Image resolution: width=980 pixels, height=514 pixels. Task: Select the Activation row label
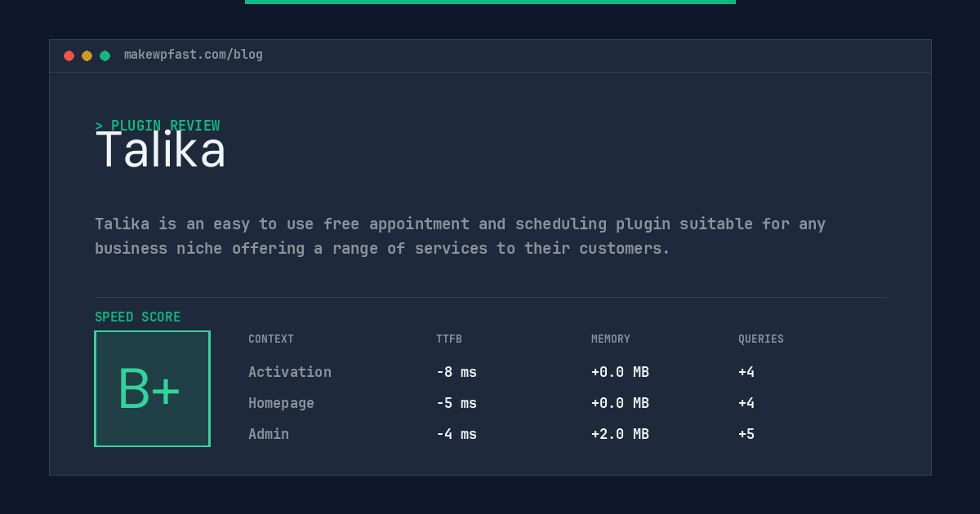290,372
